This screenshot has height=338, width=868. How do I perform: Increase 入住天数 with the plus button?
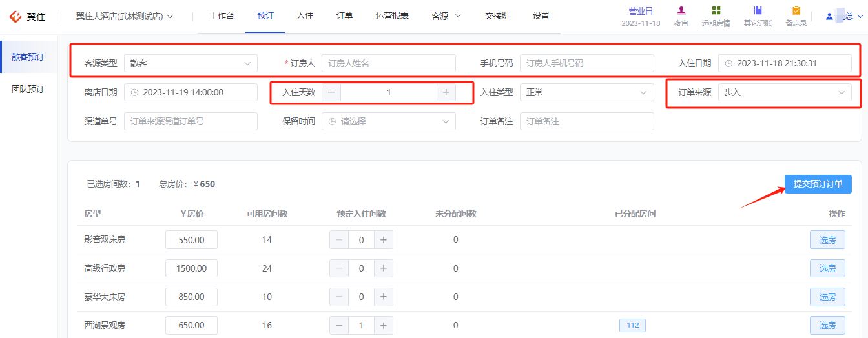[x=446, y=92]
